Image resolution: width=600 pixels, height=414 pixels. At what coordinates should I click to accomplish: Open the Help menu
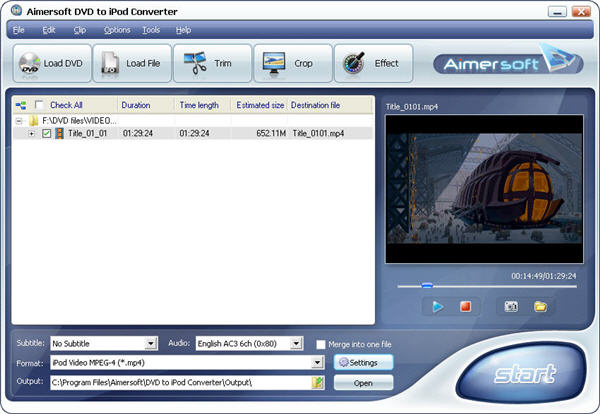coord(183,30)
